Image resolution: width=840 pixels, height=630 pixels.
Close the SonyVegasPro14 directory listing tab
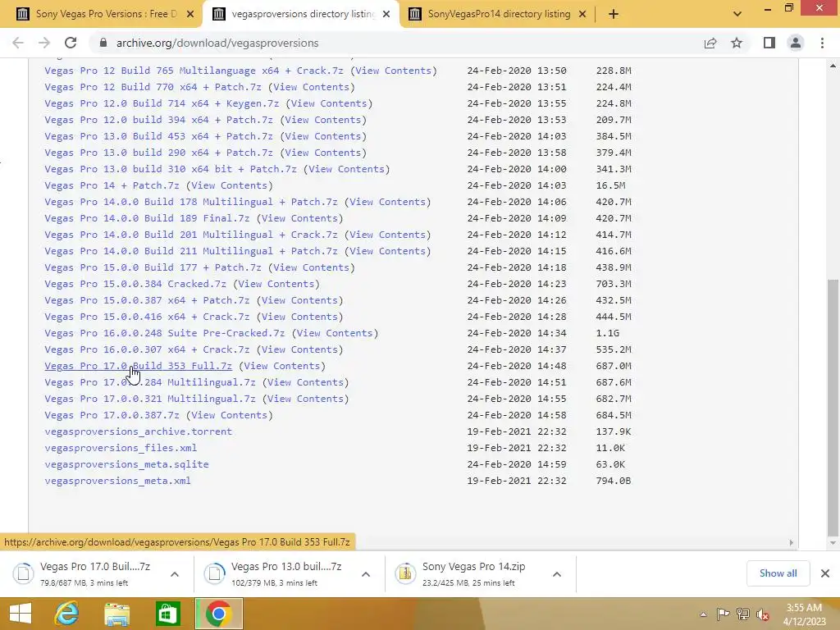pos(582,14)
